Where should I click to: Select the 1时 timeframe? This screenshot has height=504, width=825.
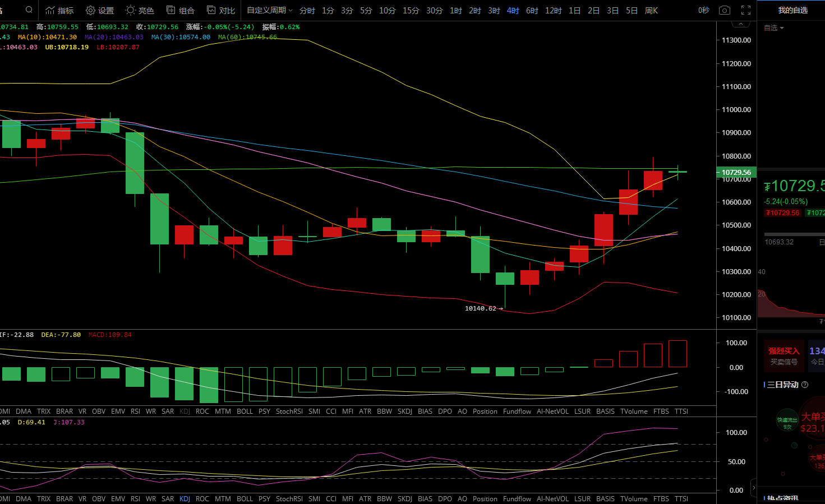[x=456, y=10]
